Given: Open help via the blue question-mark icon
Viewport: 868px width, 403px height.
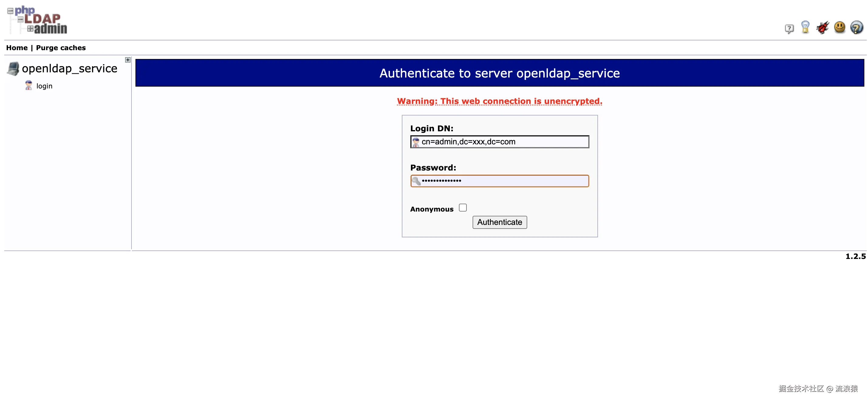Looking at the screenshot, I should (x=856, y=28).
